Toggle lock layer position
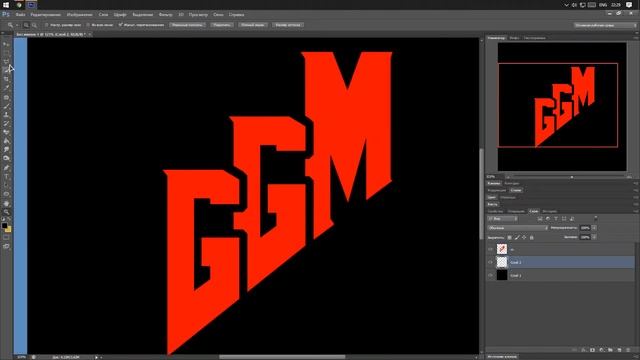This screenshot has width=640, height=360. [x=524, y=237]
